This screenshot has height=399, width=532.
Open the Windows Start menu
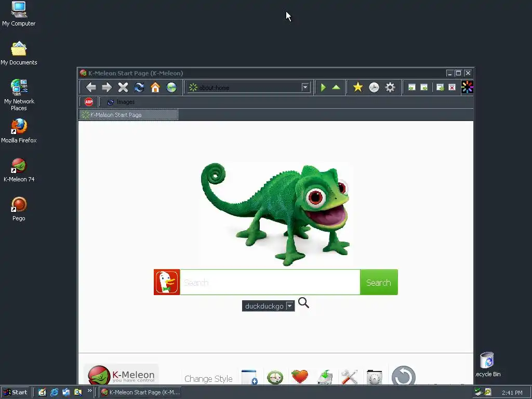(x=15, y=392)
